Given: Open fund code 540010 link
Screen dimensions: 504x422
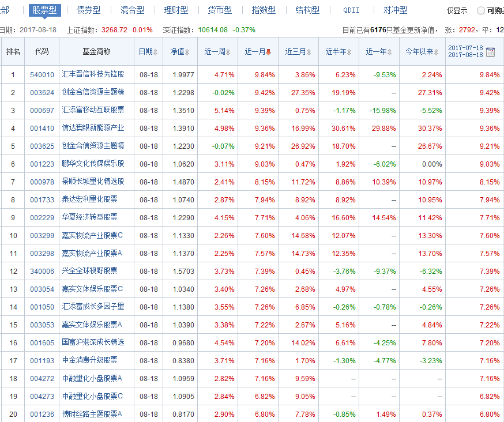Looking at the screenshot, I should click(42, 74).
